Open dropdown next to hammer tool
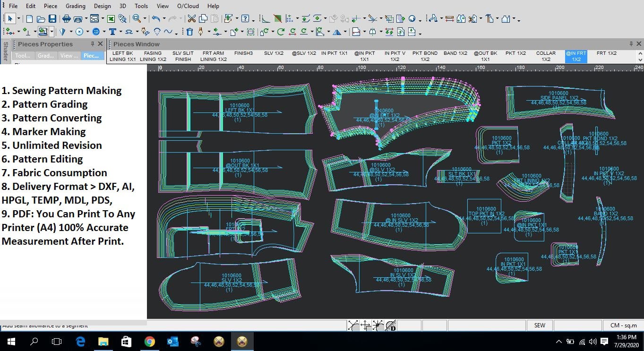The width and height of the screenshot is (644, 351). pyautogui.click(x=497, y=18)
